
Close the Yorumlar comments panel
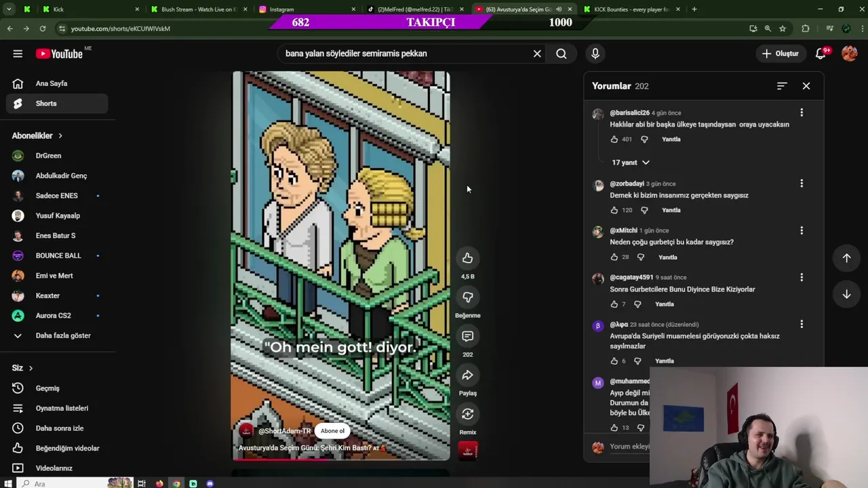tap(806, 86)
